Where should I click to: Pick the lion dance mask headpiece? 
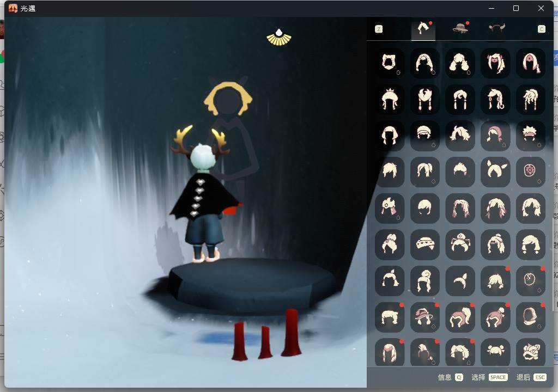531,353
